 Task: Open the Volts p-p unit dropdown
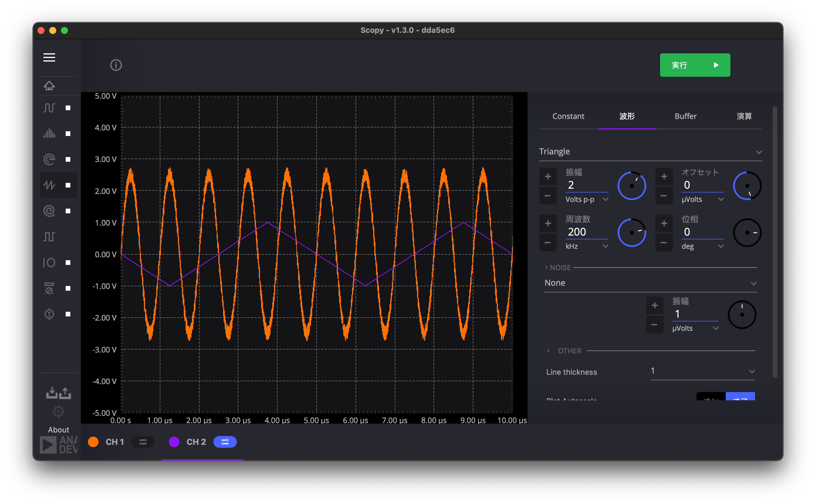point(587,199)
